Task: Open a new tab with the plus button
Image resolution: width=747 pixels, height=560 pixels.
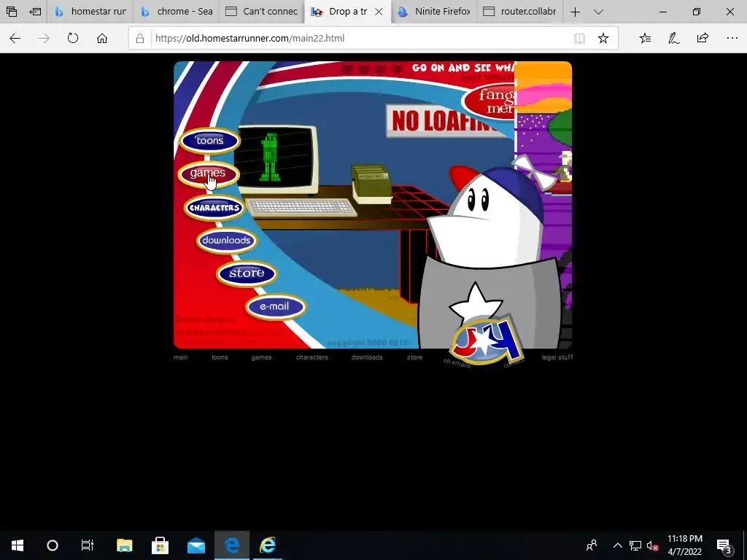Action: (x=575, y=12)
